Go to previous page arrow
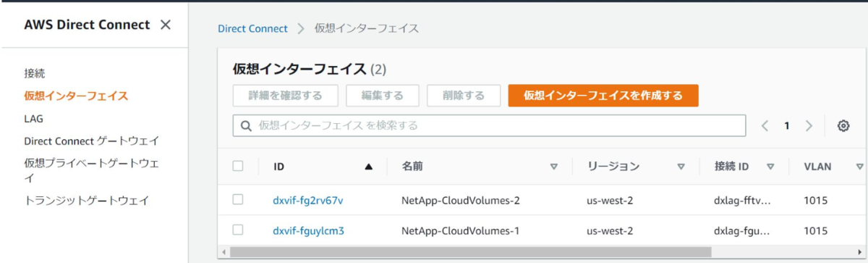This screenshot has height=263, width=868. click(x=765, y=126)
